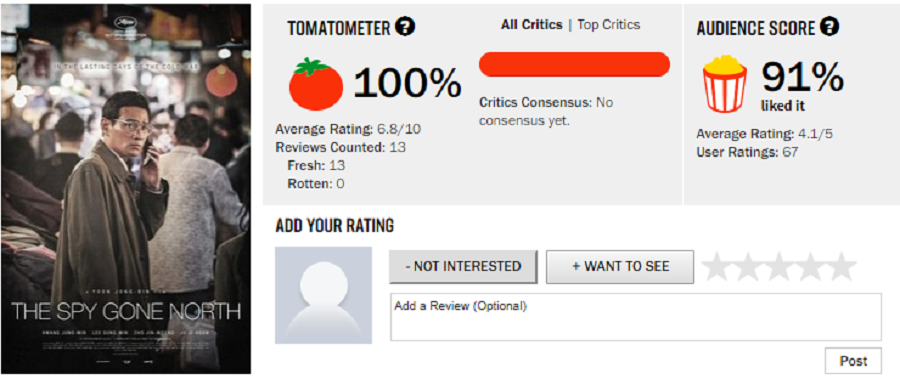Rate the movie one star
This screenshot has height=379, width=900.
click(x=717, y=267)
